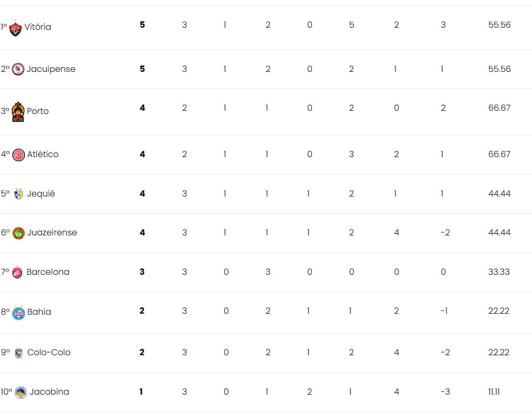Click the Vitória club crest icon

click(15, 28)
